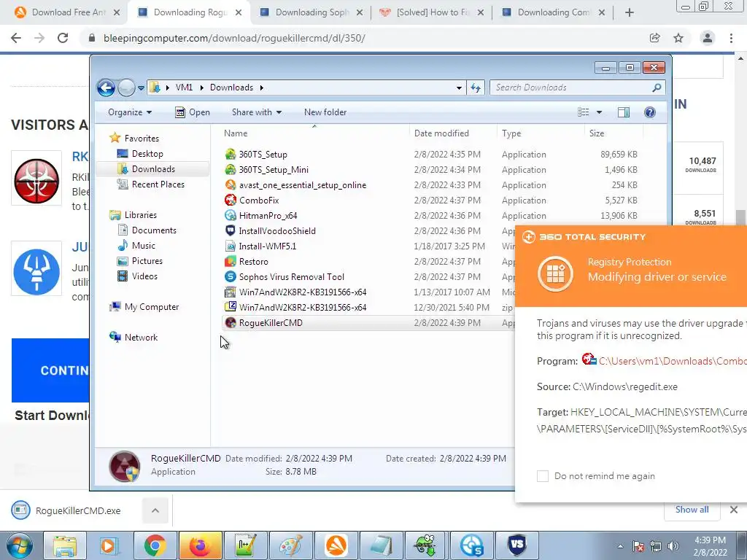Image resolution: width=747 pixels, height=560 pixels.
Task: Select the Win7AndW2K8R2-KB3191566-x64 zip file
Action: click(303, 308)
